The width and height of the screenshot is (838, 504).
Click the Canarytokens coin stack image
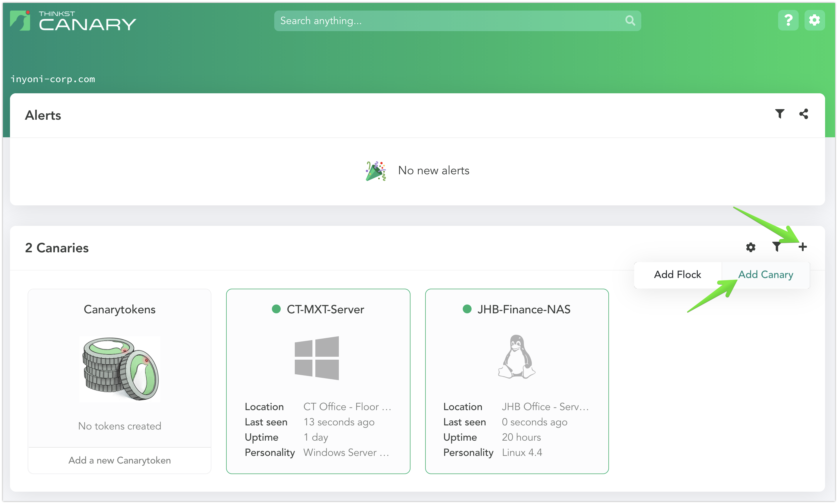point(120,369)
